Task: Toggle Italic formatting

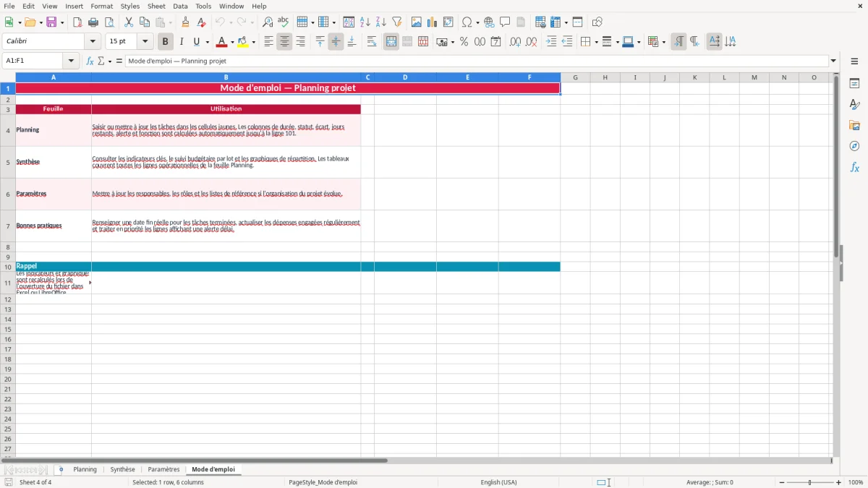Action: tap(181, 42)
